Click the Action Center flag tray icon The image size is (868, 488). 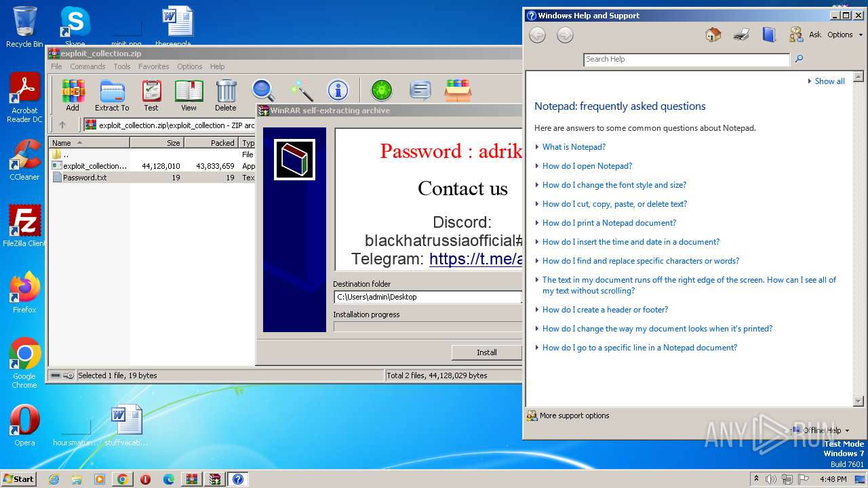[x=804, y=479]
